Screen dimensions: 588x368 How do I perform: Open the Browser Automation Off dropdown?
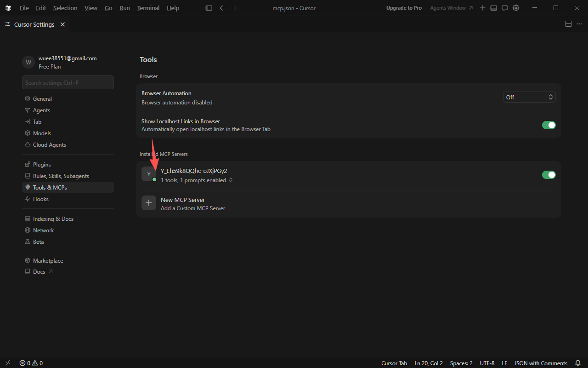coord(529,97)
